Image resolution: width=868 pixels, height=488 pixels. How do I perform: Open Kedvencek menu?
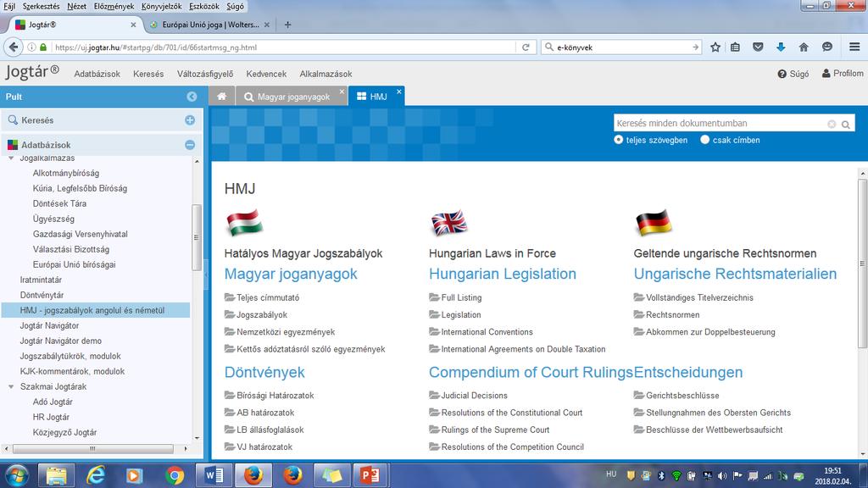(x=266, y=74)
